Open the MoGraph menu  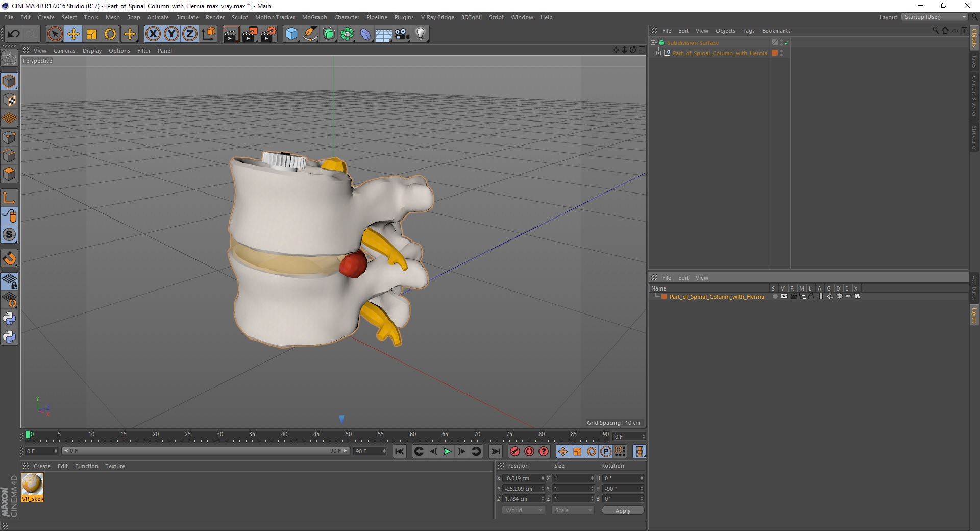pos(314,17)
